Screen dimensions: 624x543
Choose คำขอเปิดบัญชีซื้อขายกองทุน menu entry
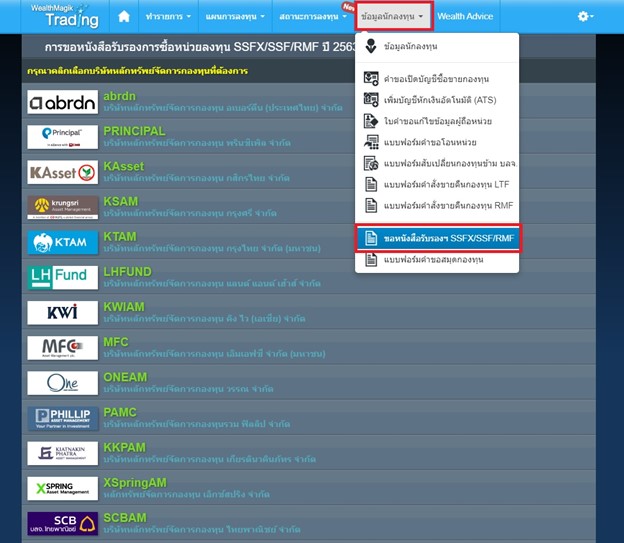point(437,78)
